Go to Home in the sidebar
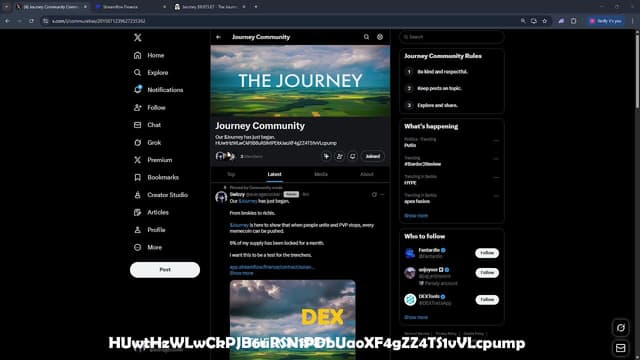Viewport: 640px width, 360px height. 149,55
